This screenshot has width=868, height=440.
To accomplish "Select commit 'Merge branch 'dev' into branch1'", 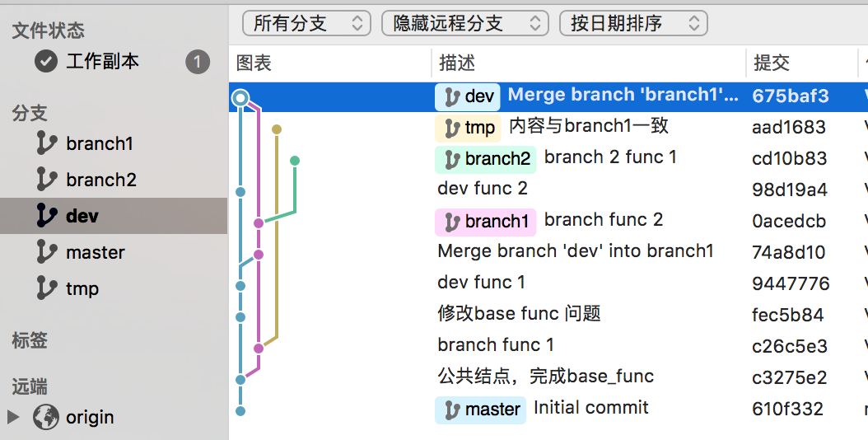I will click(x=575, y=251).
